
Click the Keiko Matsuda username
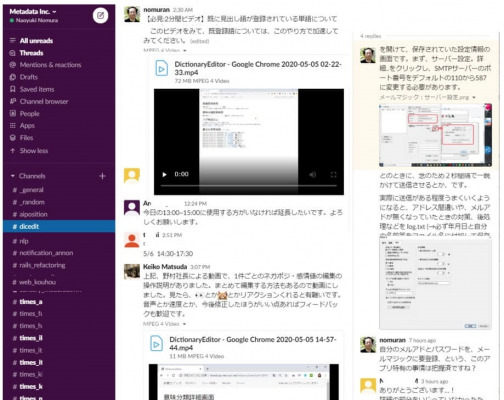(165, 267)
